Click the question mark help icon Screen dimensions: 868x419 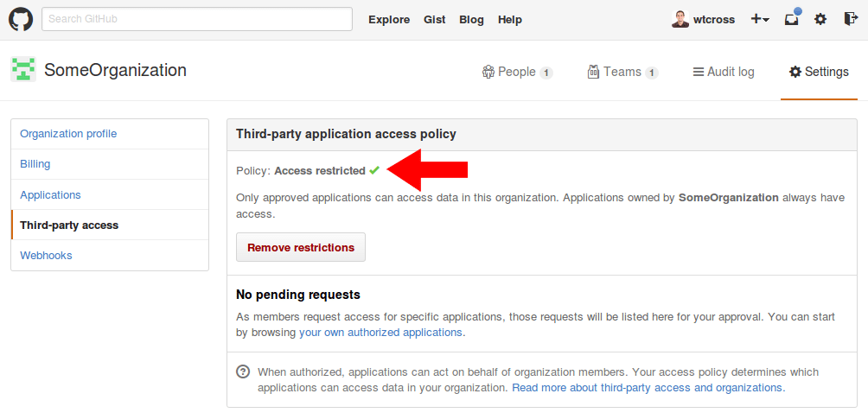[242, 371]
